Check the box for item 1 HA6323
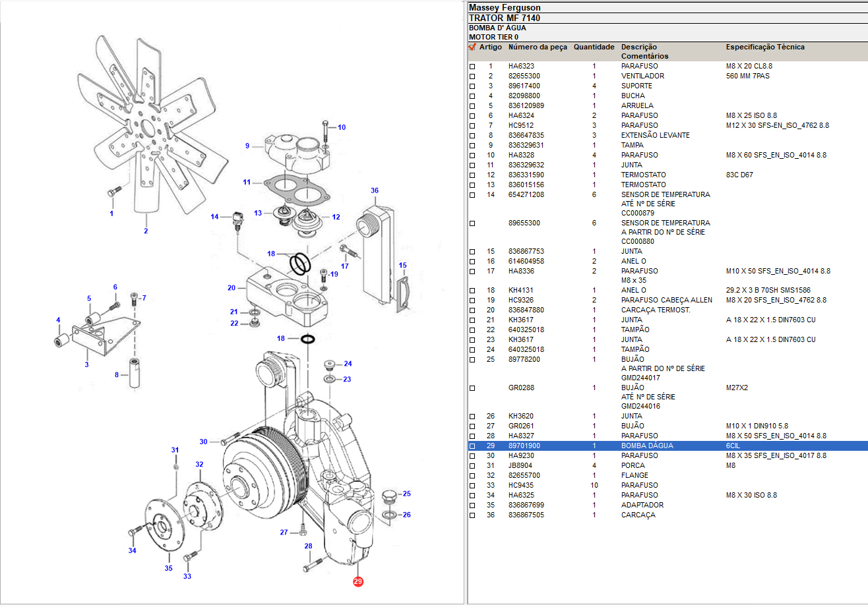 tap(472, 67)
